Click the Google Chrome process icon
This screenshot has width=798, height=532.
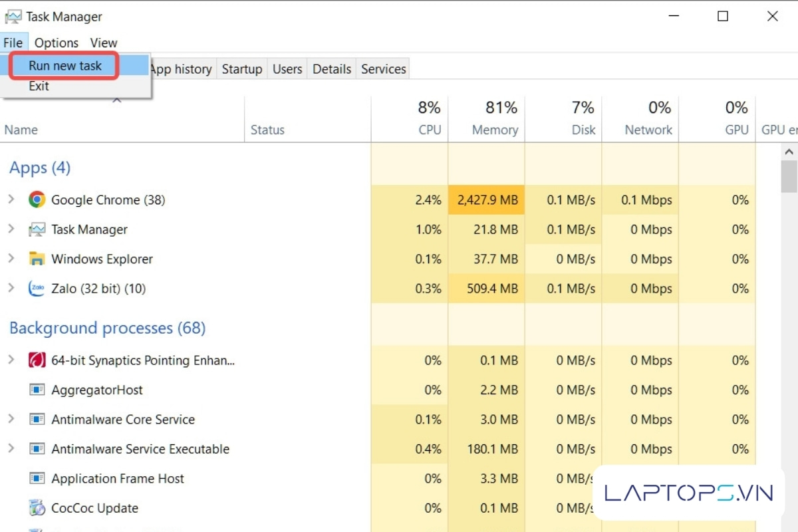37,199
